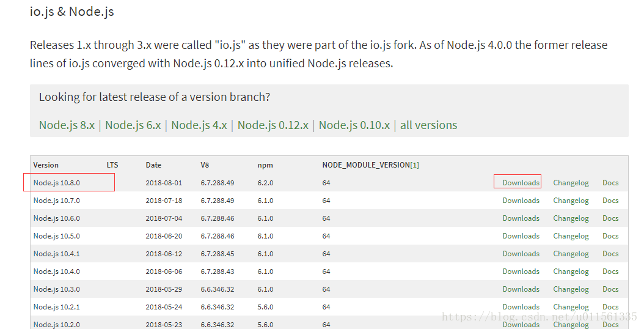Open Docs for Node.js 10.5.0

[610, 235]
